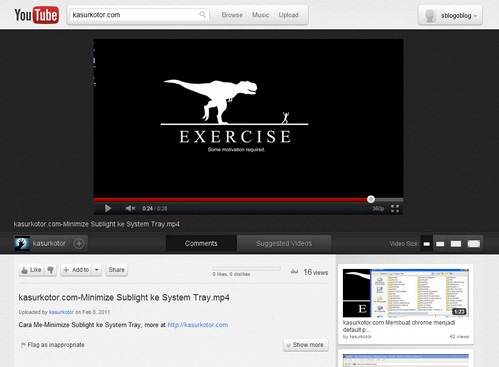499x367 pixels.
Task: Flag the video as inappropriate
Action: [x=53, y=345]
